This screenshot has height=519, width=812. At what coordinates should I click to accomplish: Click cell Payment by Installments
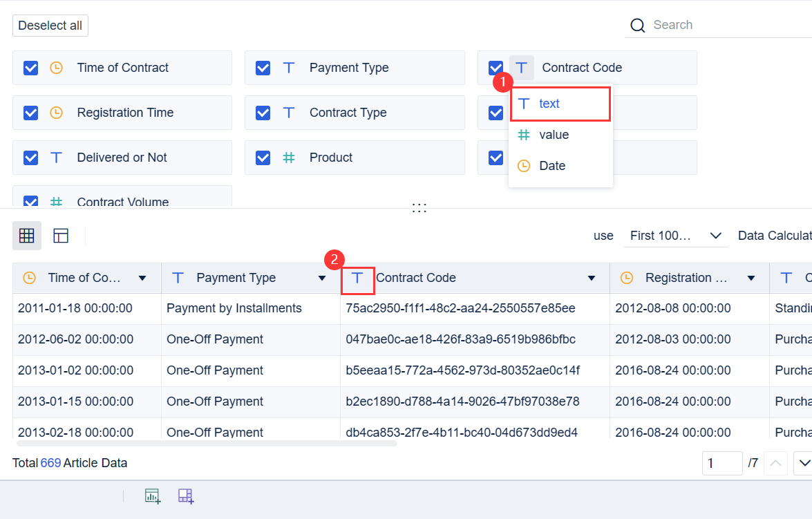(251, 309)
